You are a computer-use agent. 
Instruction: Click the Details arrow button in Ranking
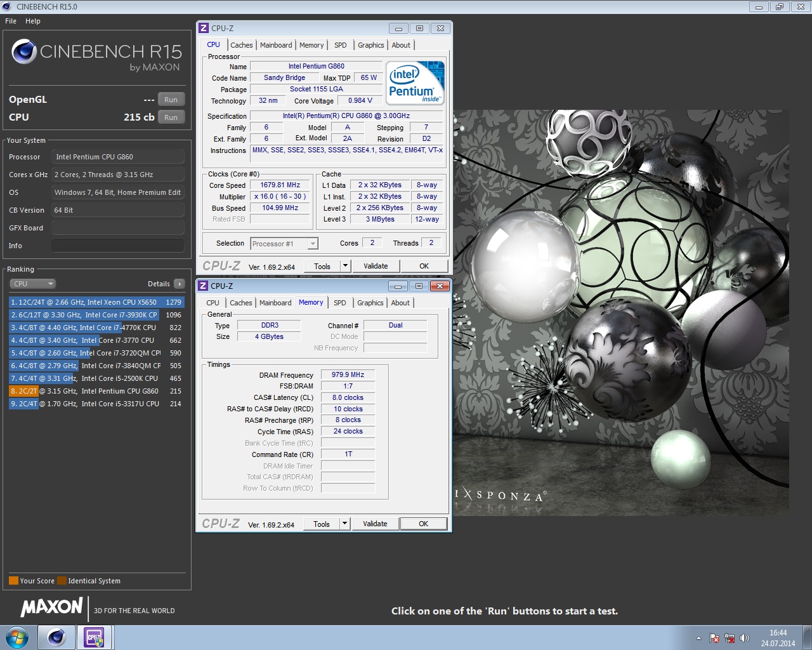coord(179,284)
